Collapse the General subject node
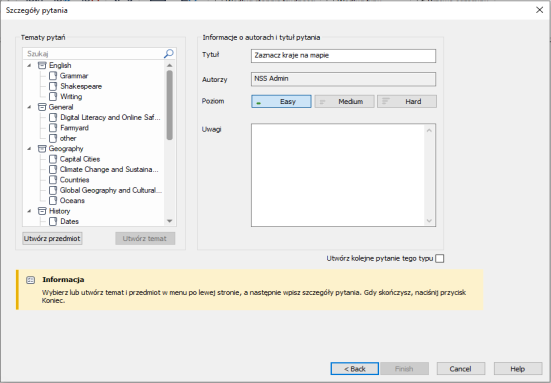The width and height of the screenshot is (551, 383). pos(30,107)
